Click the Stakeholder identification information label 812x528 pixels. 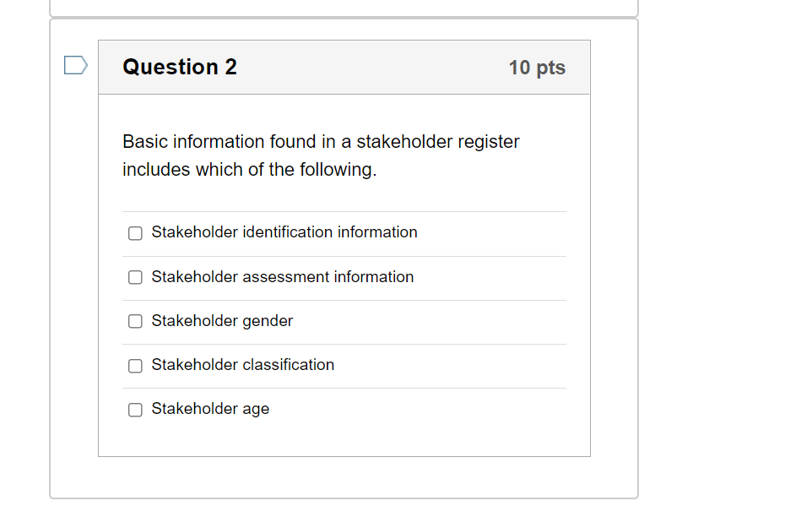click(x=284, y=232)
